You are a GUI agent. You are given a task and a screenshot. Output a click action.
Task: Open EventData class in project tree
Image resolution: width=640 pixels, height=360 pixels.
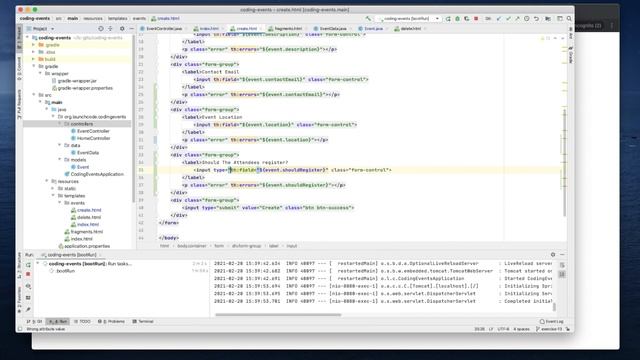coord(85,153)
